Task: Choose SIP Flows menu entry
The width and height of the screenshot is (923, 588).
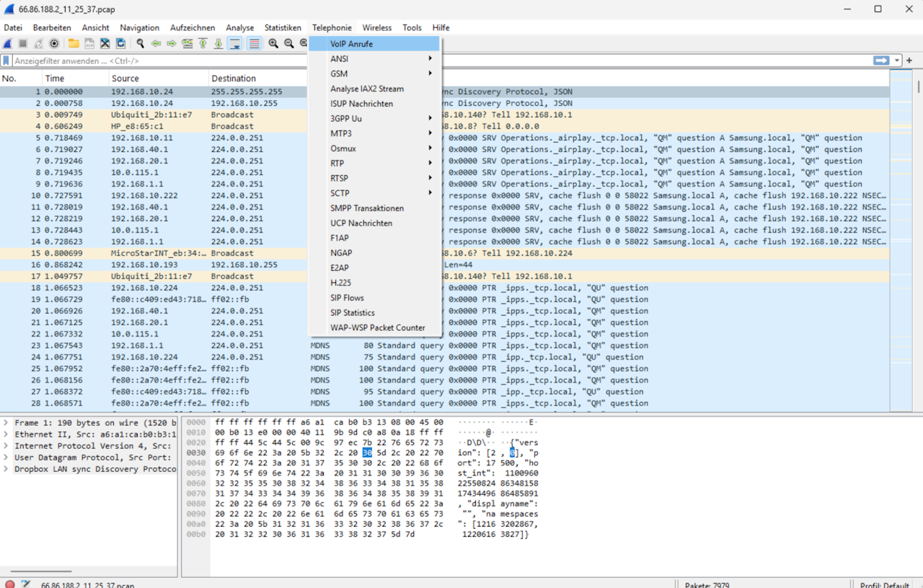Action: 347,298
